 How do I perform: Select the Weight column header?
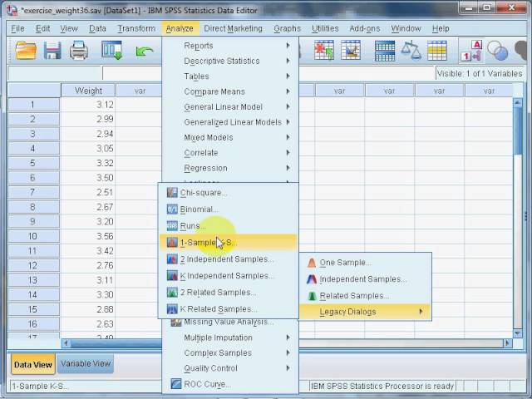pyautogui.click(x=88, y=91)
